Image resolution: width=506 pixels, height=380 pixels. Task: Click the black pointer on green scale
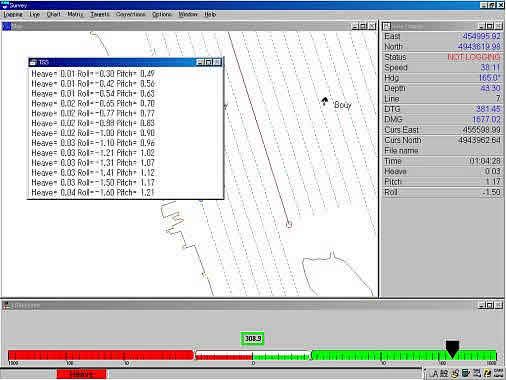click(x=452, y=349)
